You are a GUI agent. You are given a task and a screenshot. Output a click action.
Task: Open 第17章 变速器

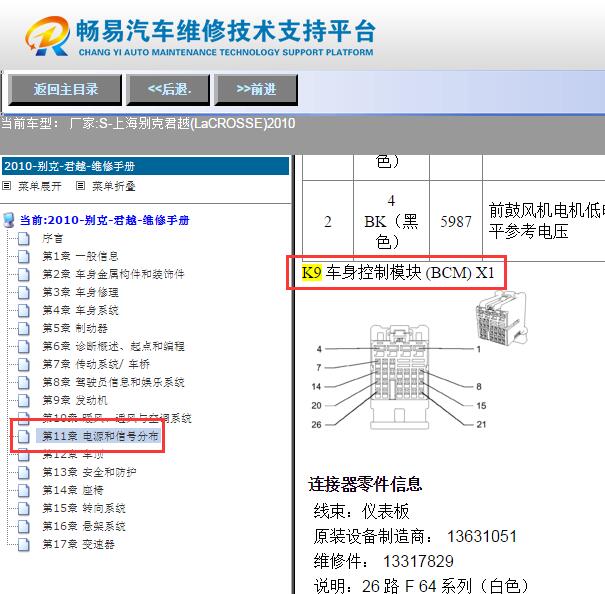78,544
